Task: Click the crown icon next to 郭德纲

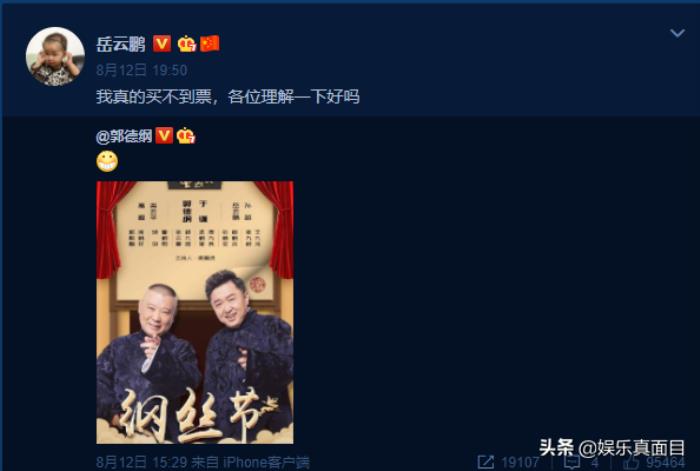Action: (x=186, y=136)
